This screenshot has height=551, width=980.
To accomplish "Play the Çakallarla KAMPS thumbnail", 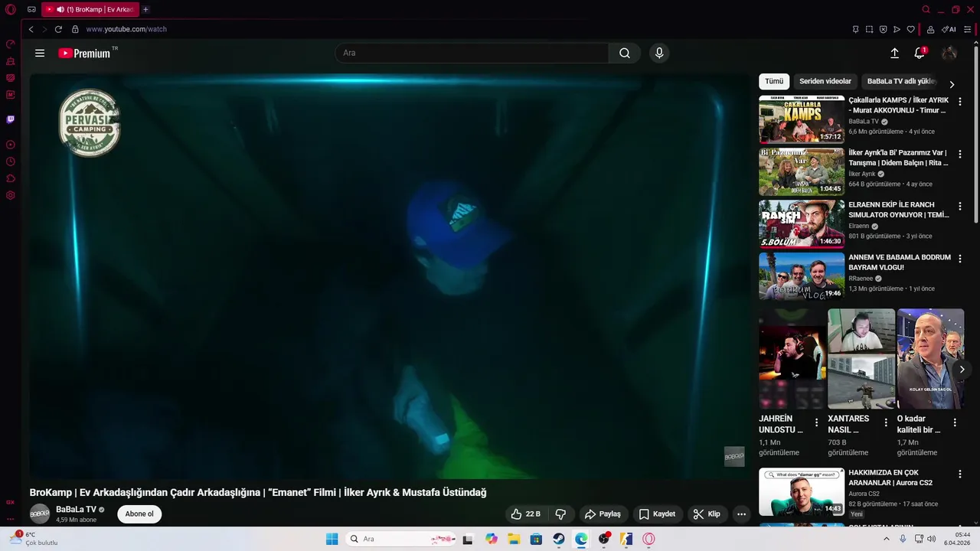I will click(x=802, y=119).
